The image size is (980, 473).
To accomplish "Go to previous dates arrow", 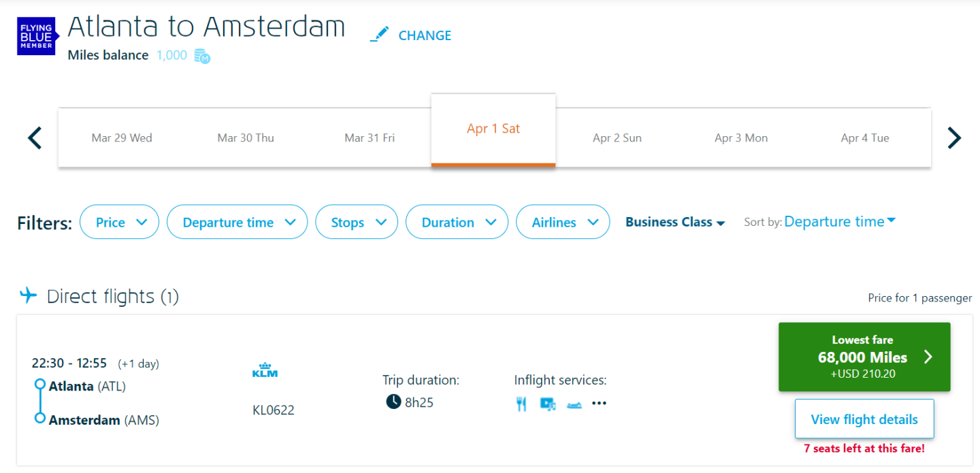I will tap(35, 138).
